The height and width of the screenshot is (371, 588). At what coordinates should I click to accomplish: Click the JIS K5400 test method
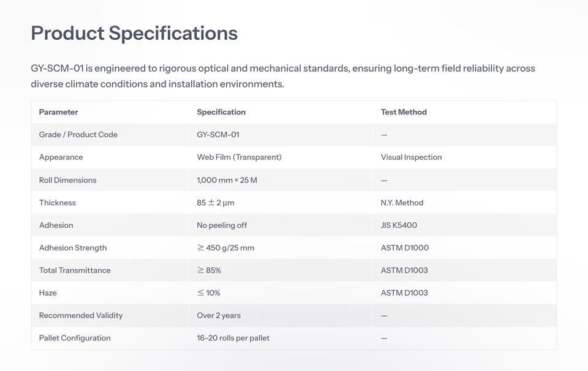(399, 225)
